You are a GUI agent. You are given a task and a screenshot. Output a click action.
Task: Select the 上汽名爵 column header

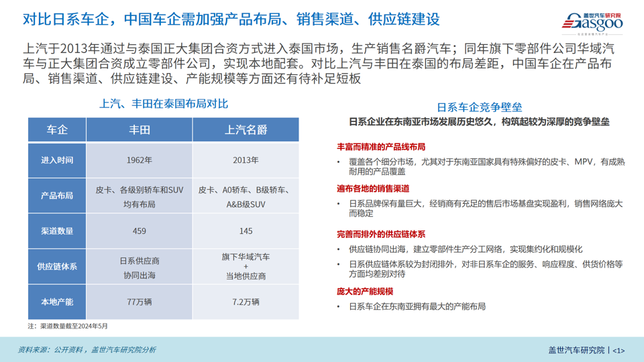(246, 129)
